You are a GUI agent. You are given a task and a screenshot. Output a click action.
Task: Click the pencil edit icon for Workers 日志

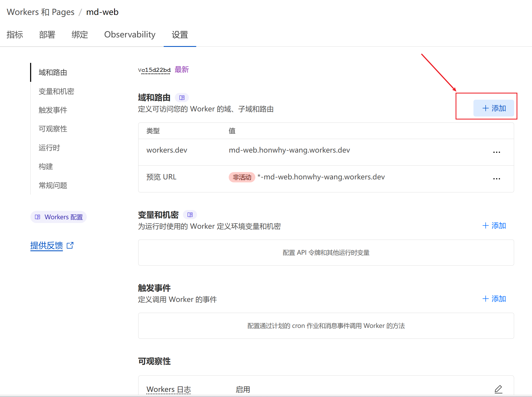point(498,389)
